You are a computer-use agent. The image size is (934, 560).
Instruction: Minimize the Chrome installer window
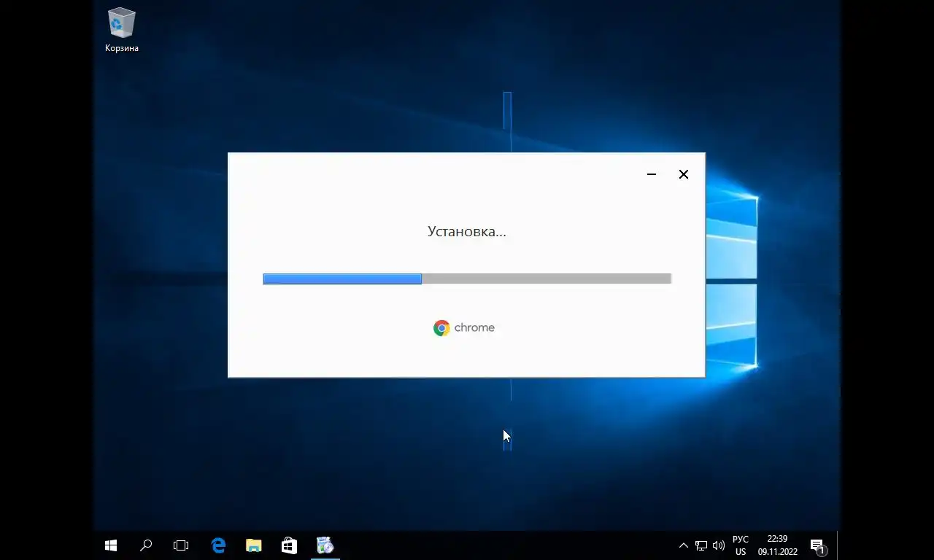[652, 174]
